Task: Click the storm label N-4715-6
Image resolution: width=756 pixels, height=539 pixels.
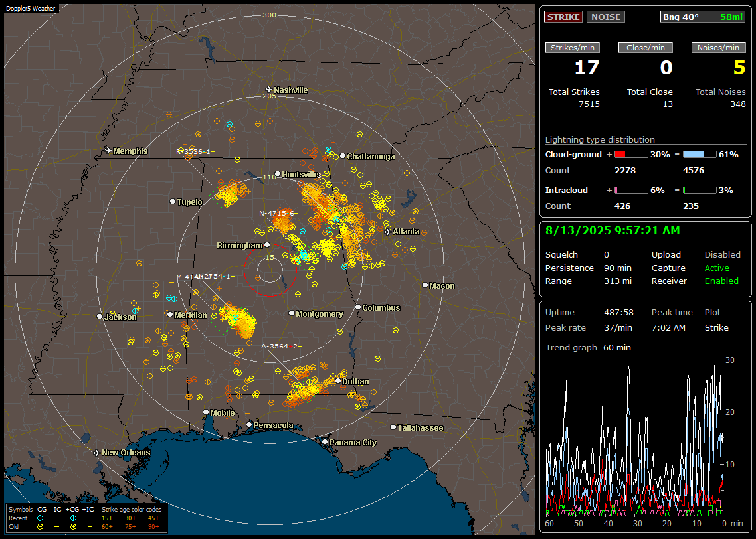Action: tap(278, 213)
